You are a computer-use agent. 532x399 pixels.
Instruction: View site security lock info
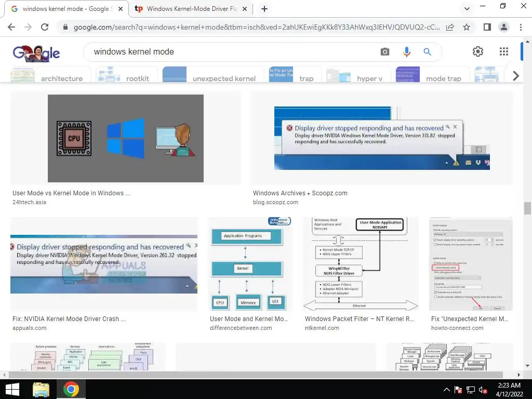[x=65, y=27]
